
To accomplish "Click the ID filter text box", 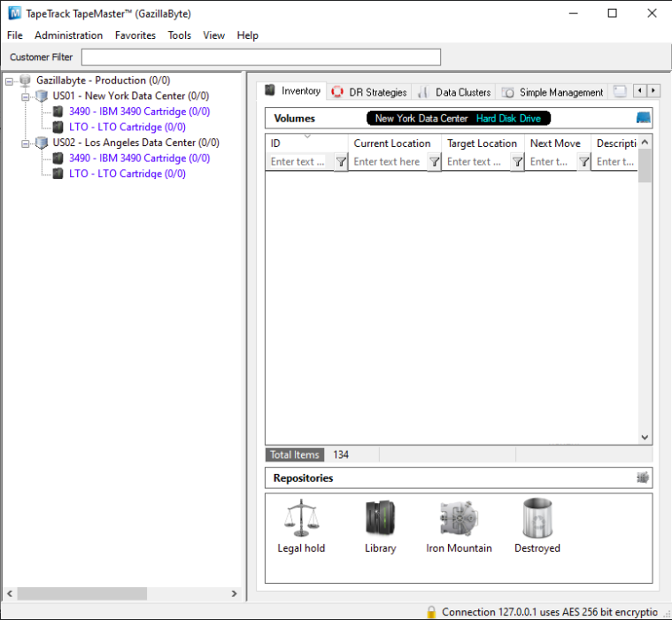I will 300,162.
